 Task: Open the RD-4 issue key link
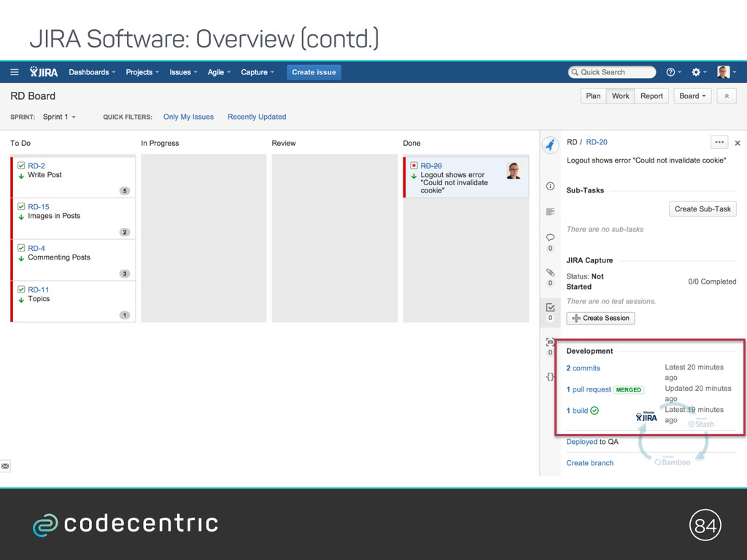[x=36, y=248]
